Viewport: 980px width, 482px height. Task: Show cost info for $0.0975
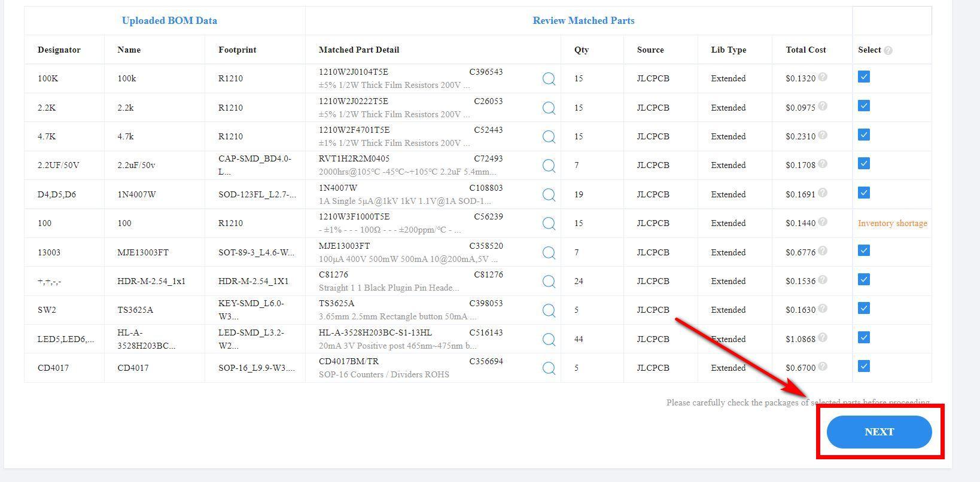(823, 106)
